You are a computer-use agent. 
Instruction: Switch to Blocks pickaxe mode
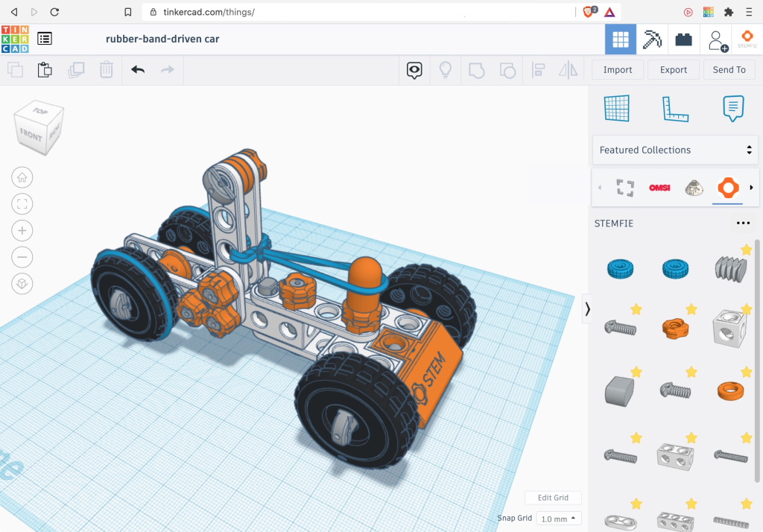coord(652,39)
